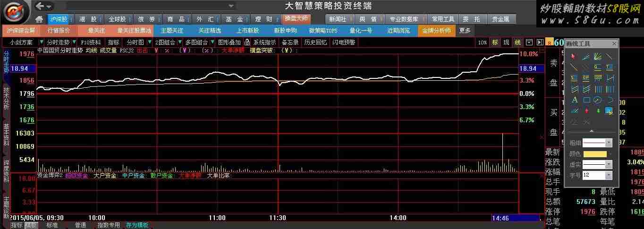The height and width of the screenshot is (229, 644).
Task: Click the blue note icon in 画线工具
Action: pyautogui.click(x=610, y=111)
